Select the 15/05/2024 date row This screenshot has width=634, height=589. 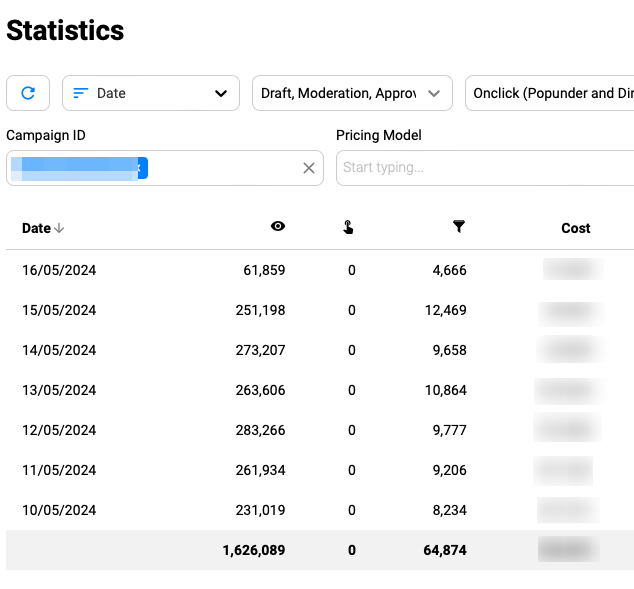[59, 310]
